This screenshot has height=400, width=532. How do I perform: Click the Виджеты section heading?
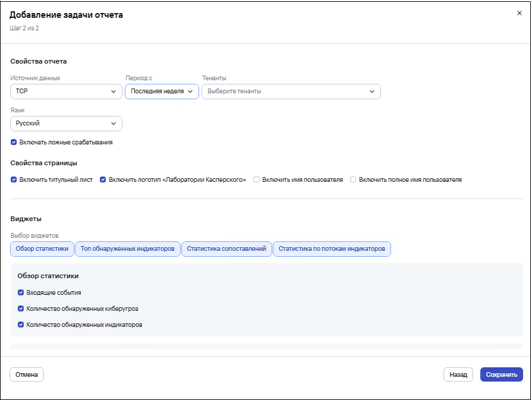pos(26,219)
